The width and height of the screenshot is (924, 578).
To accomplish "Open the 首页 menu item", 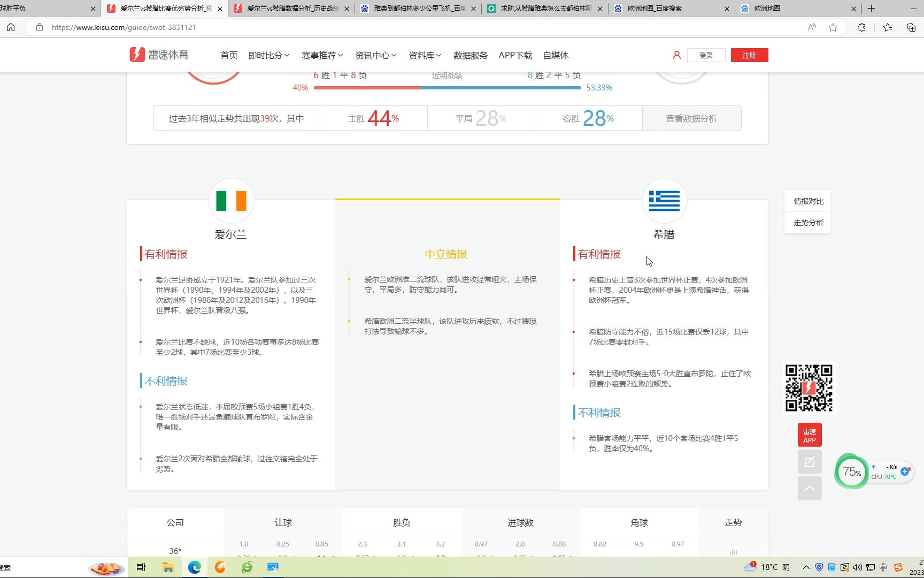I will click(229, 55).
